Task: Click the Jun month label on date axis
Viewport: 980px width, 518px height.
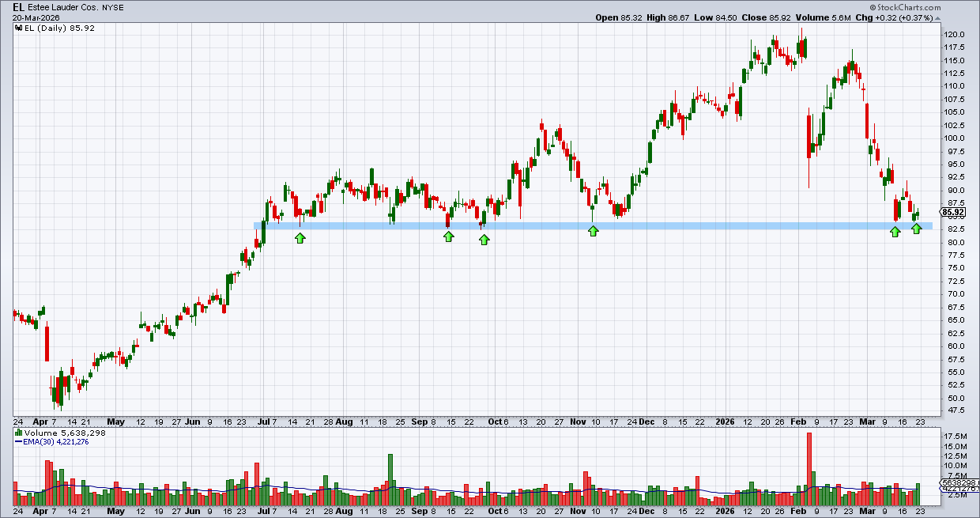Action: [192, 422]
